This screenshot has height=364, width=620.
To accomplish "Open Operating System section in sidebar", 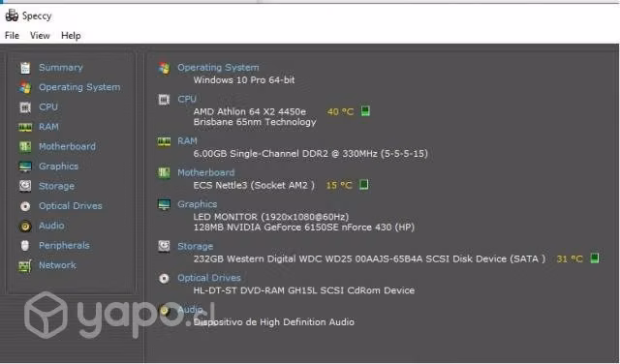I will pyautogui.click(x=79, y=87).
